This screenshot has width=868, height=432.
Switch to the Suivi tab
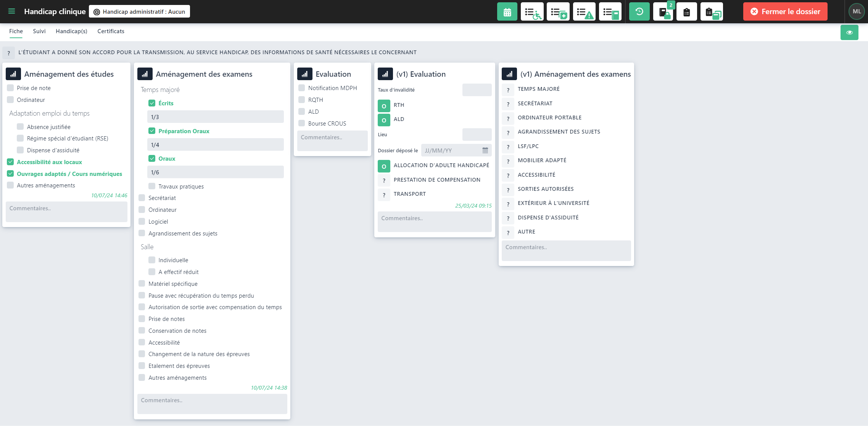[39, 31]
